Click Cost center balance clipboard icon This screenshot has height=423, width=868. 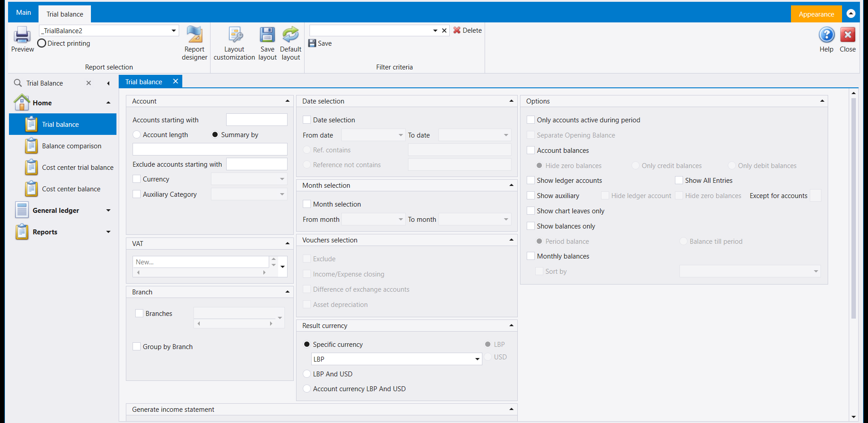31,189
